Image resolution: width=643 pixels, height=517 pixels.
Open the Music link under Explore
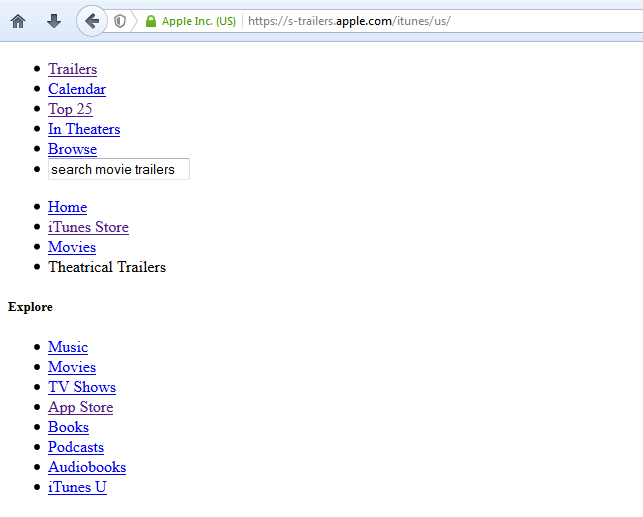[68, 347]
